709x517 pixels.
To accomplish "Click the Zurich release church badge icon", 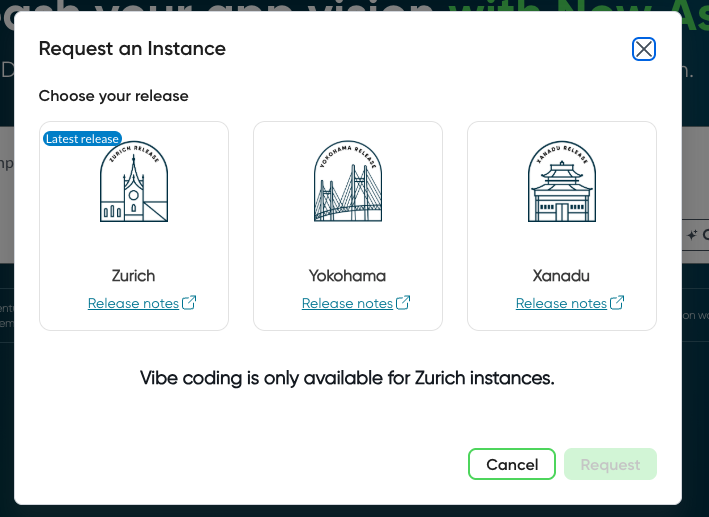I will pyautogui.click(x=134, y=181).
